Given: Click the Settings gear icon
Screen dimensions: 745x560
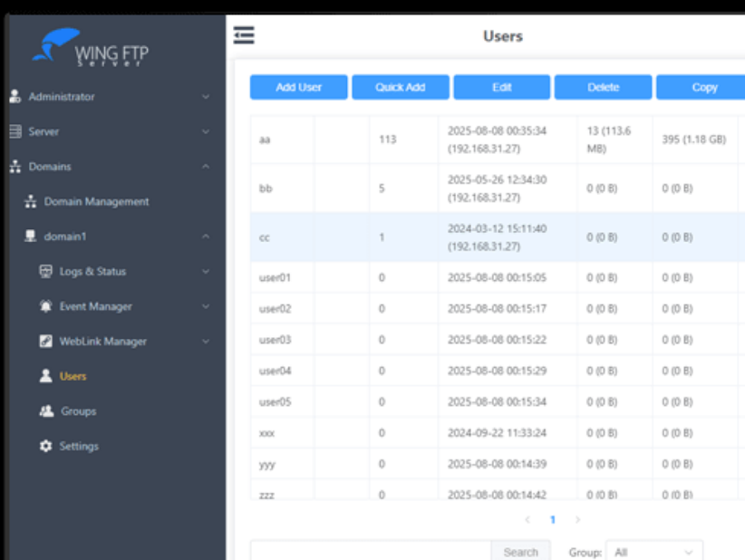Looking at the screenshot, I should coord(45,447).
